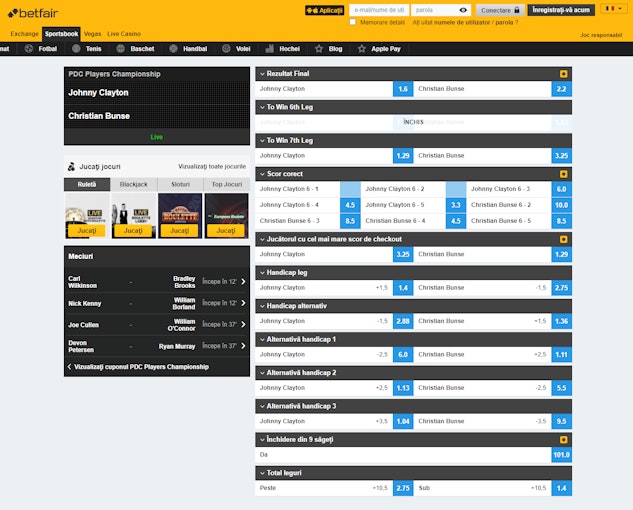The image size is (633, 510).
Task: Collapse the Total leguri market
Action: tap(262, 473)
